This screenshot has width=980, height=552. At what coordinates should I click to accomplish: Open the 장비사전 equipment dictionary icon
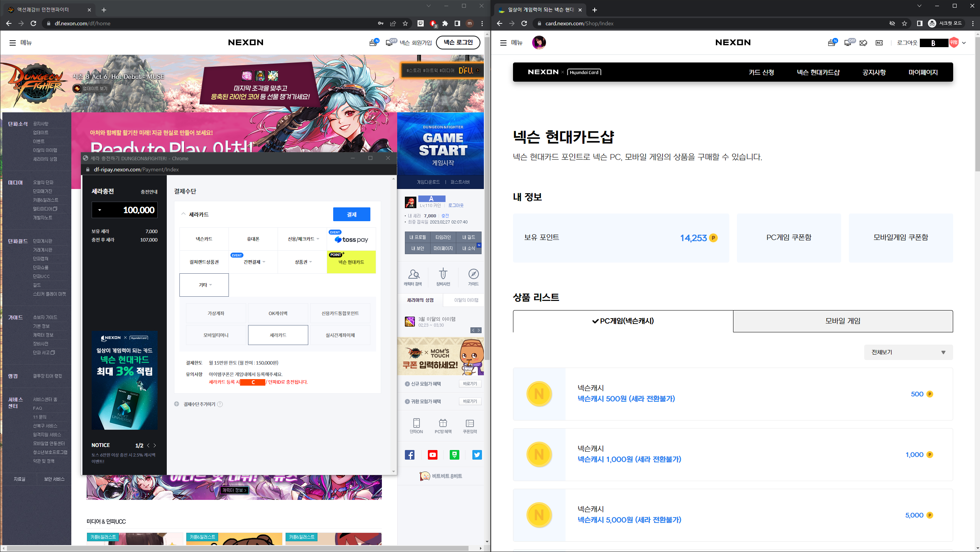[443, 277]
